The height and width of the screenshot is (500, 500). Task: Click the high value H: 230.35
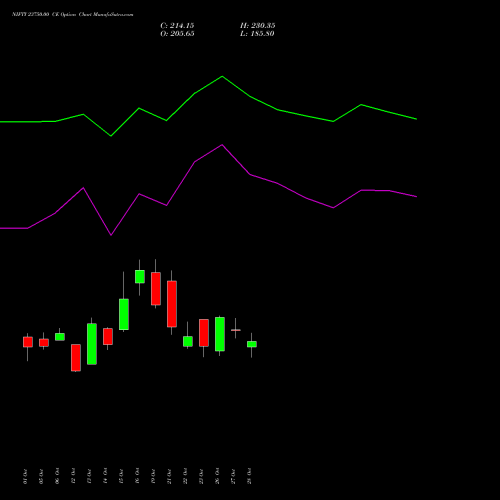pyautogui.click(x=257, y=26)
